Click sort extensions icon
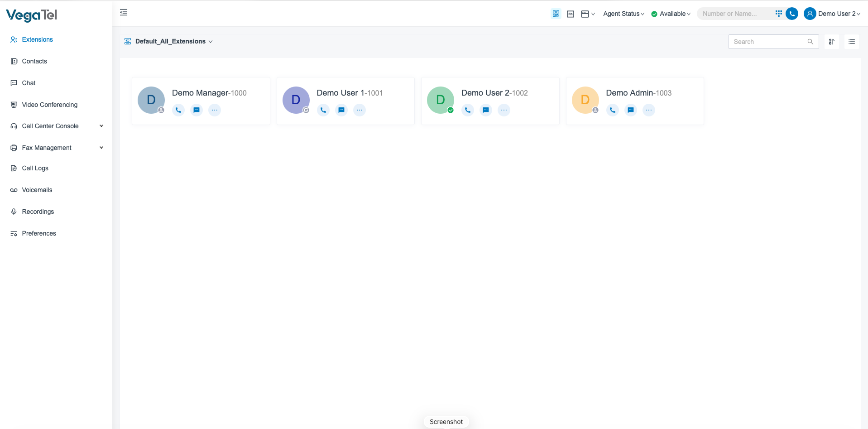The width and height of the screenshot is (868, 429). pyautogui.click(x=831, y=42)
